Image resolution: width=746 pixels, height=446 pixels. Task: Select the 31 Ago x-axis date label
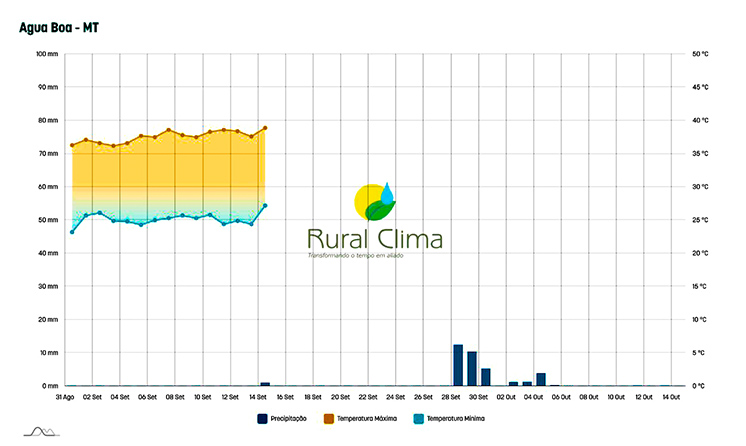coord(64,396)
